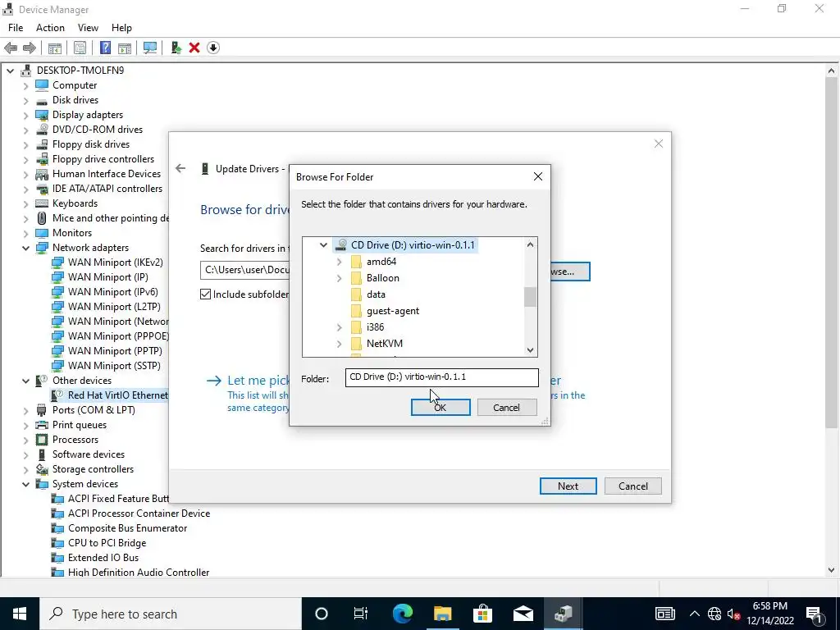Select the i386 folder
Image resolution: width=840 pixels, height=630 pixels.
click(x=375, y=326)
